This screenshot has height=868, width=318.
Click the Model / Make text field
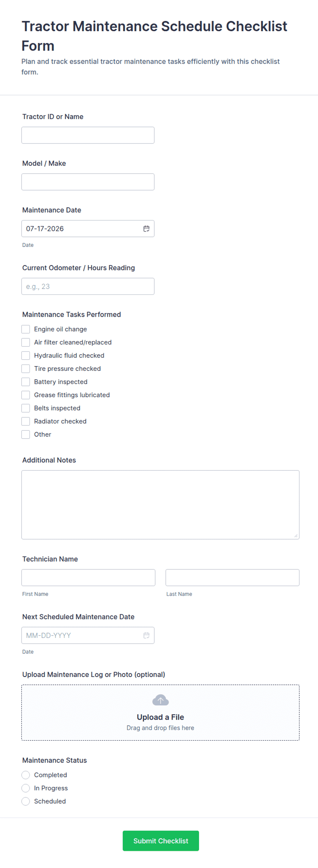pos(88,182)
